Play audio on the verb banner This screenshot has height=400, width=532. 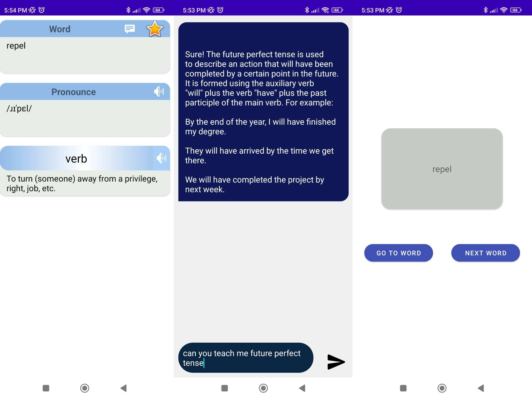[x=161, y=158]
